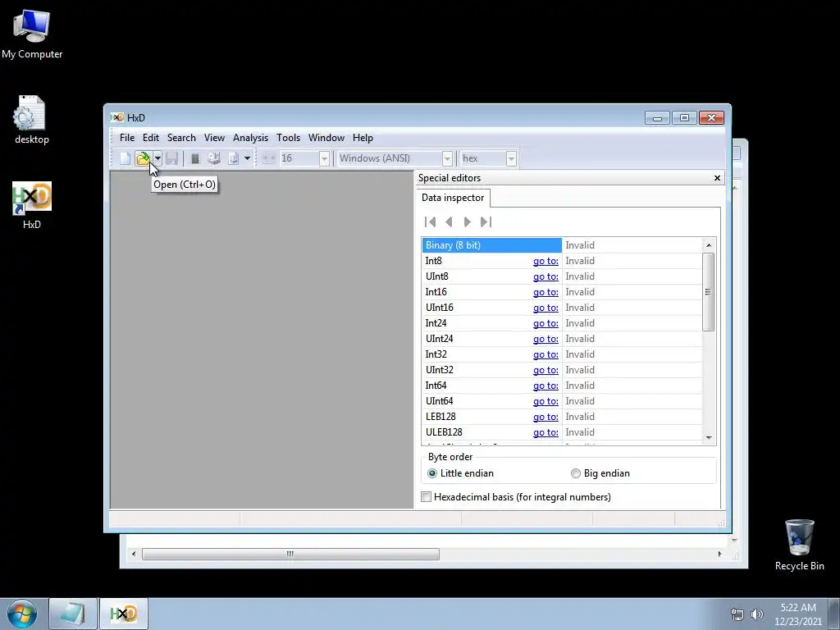Click the Invalid value for UInt64
The image size is (840, 630).
(580, 400)
